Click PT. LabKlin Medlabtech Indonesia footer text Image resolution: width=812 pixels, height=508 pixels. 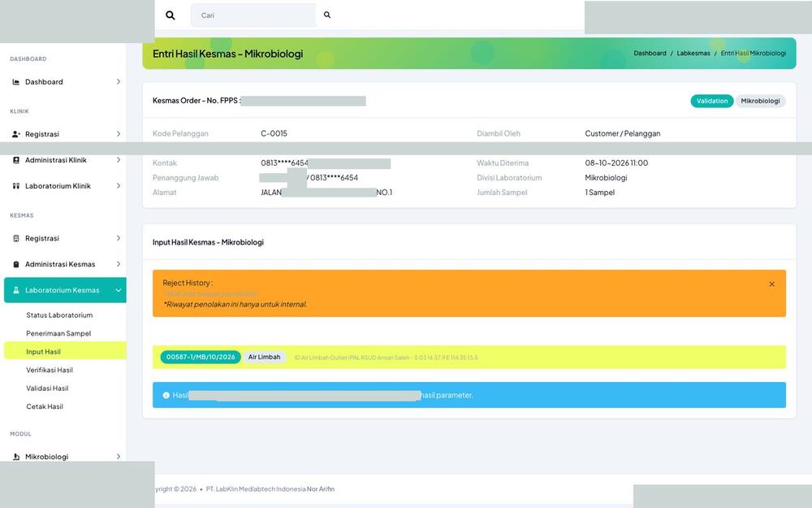coord(256,488)
